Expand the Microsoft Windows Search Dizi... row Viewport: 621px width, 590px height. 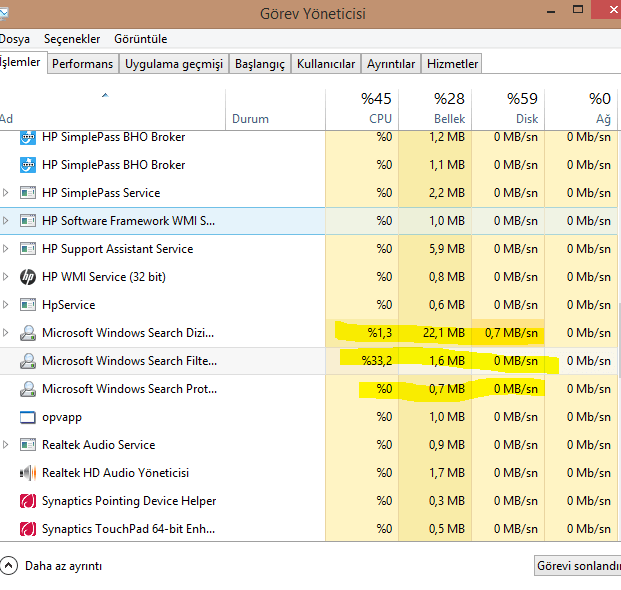(x=5, y=333)
